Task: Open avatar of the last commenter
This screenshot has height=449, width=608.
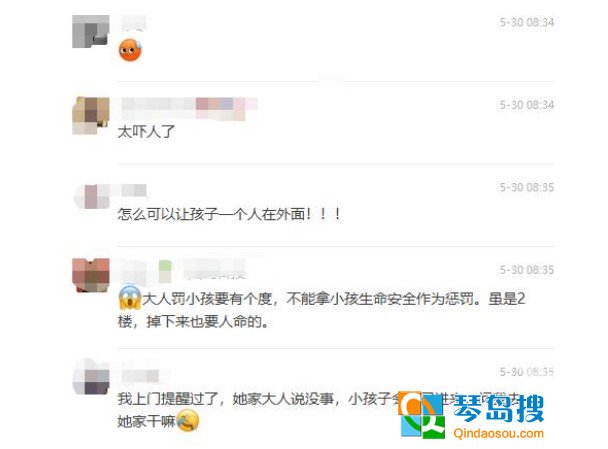Action: pos(91,377)
